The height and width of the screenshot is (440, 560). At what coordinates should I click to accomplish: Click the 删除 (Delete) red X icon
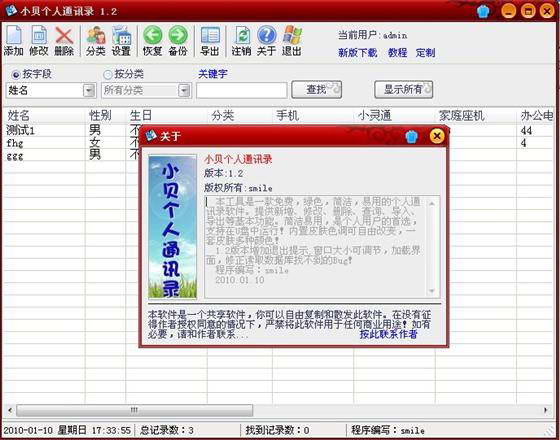(x=64, y=40)
